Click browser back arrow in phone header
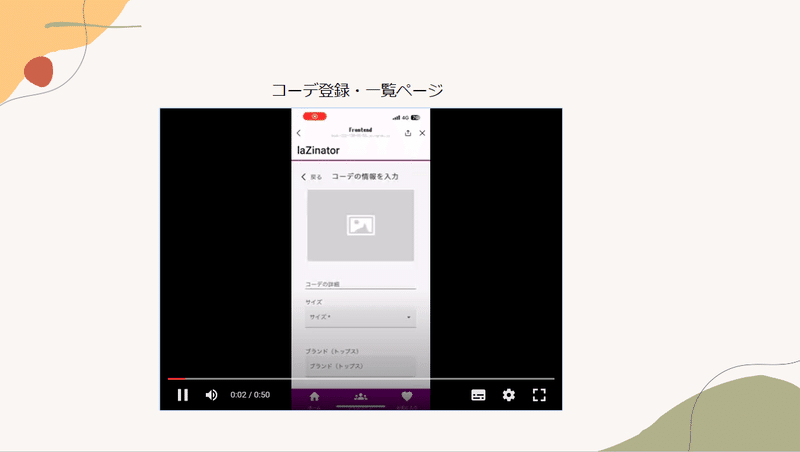This screenshot has width=800, height=452. 299,133
